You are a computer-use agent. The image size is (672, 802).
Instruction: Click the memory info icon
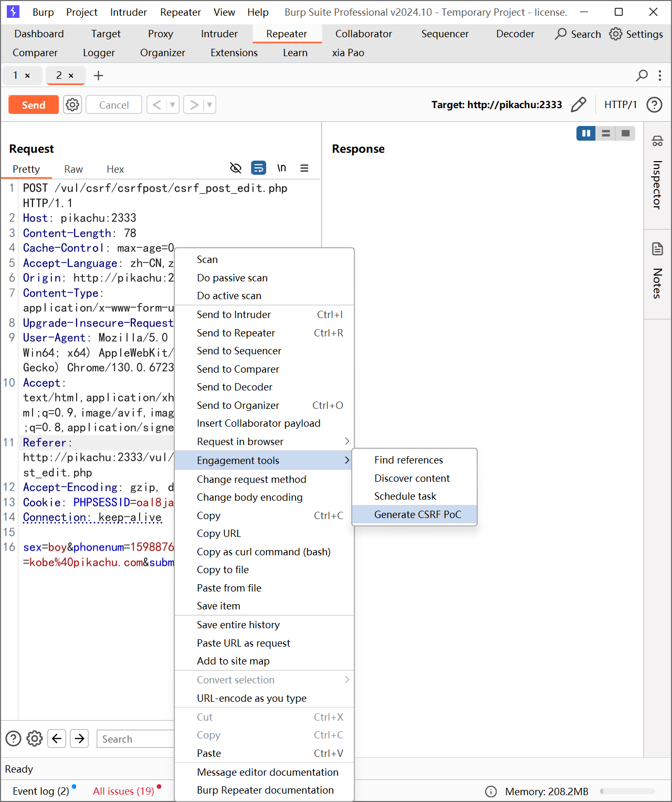click(491, 792)
